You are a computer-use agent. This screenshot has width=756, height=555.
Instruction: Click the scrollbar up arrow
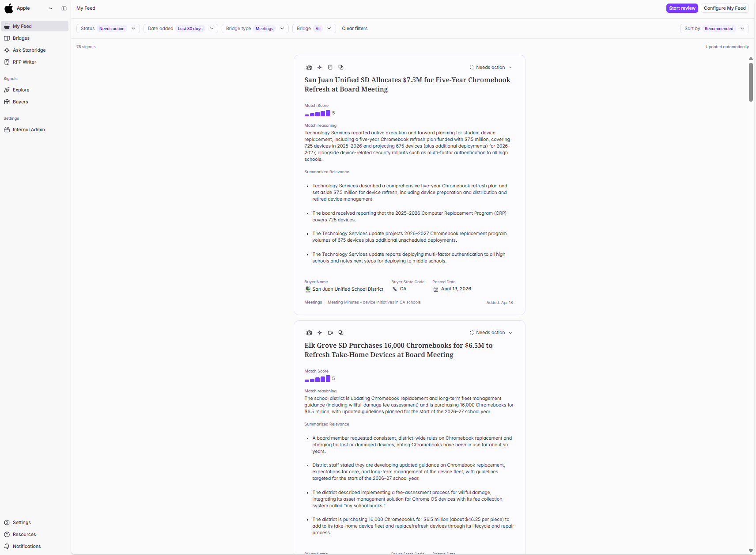pos(751,59)
